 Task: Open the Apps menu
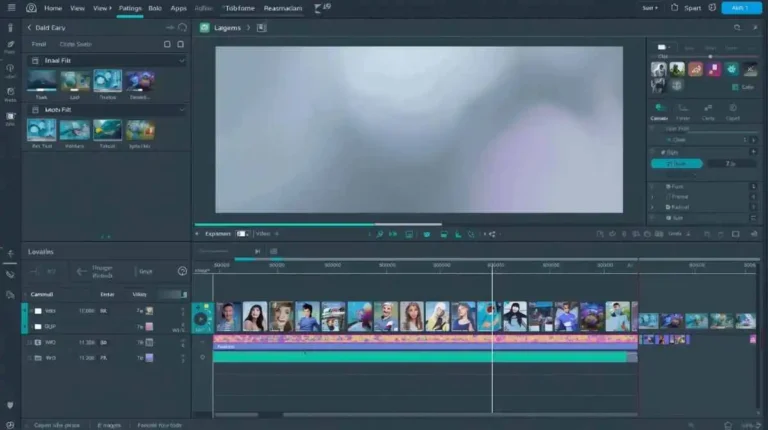(178, 8)
